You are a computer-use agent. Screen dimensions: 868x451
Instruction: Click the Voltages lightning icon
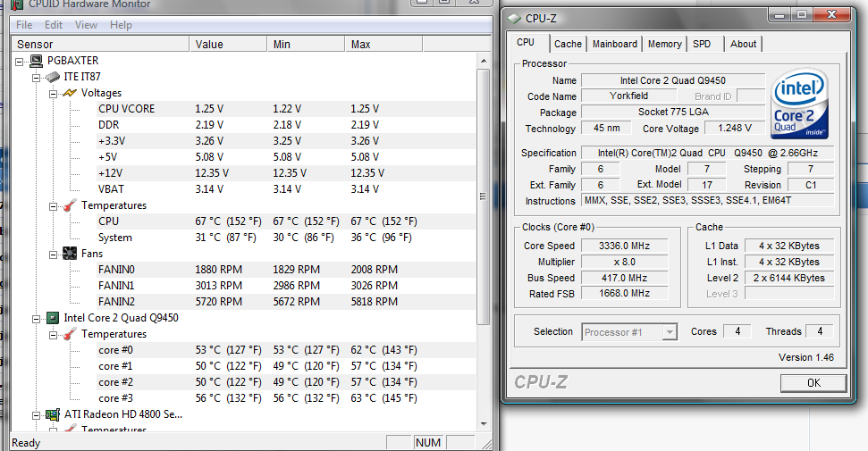click(x=70, y=93)
